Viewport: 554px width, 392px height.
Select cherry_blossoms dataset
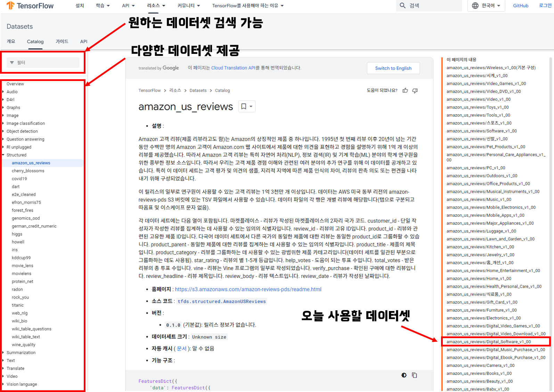tap(28, 171)
